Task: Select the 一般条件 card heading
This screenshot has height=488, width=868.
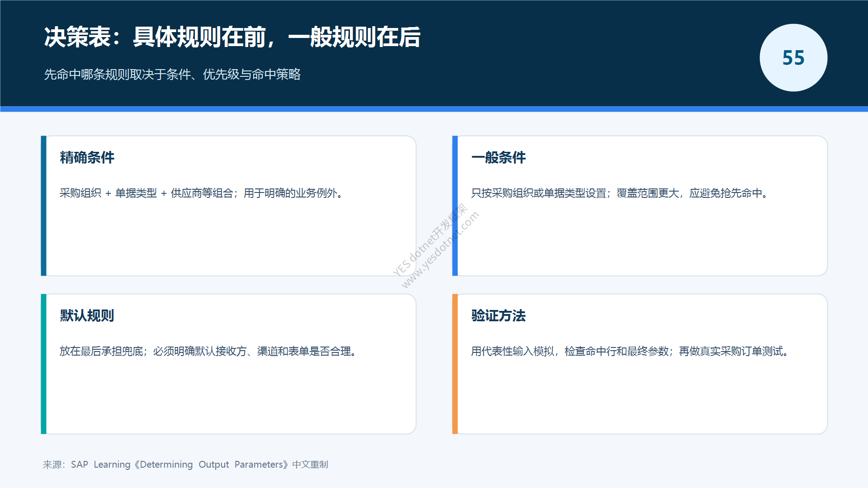Action: click(499, 157)
